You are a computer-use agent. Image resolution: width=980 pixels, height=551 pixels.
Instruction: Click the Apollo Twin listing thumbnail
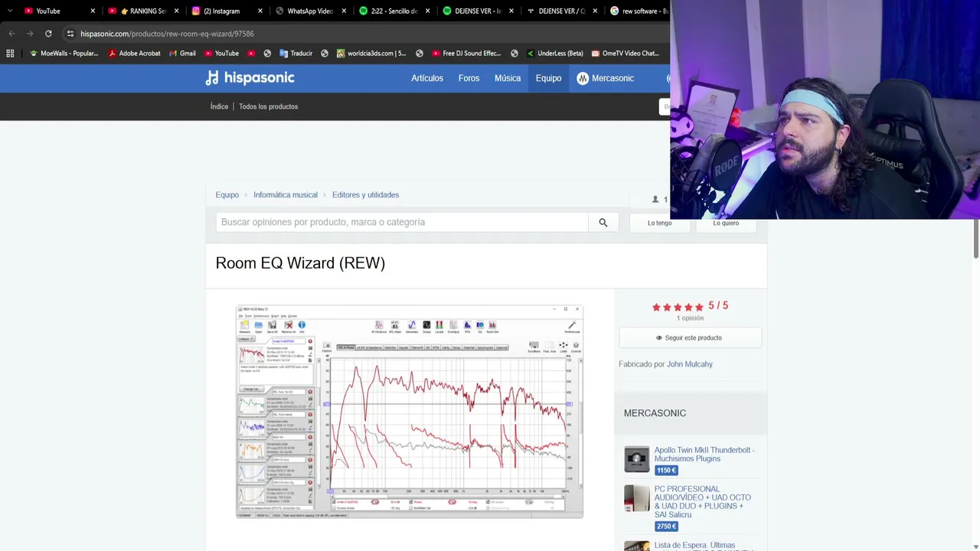(x=637, y=459)
